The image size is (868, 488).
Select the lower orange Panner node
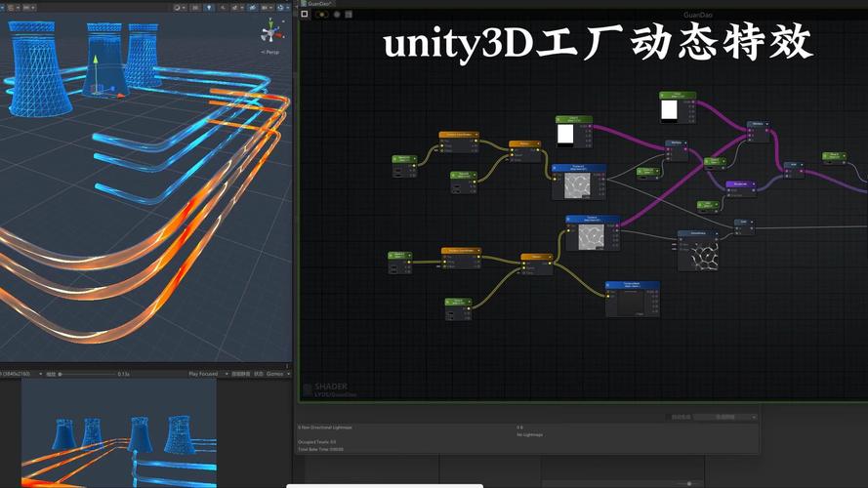pyautogui.click(x=536, y=265)
